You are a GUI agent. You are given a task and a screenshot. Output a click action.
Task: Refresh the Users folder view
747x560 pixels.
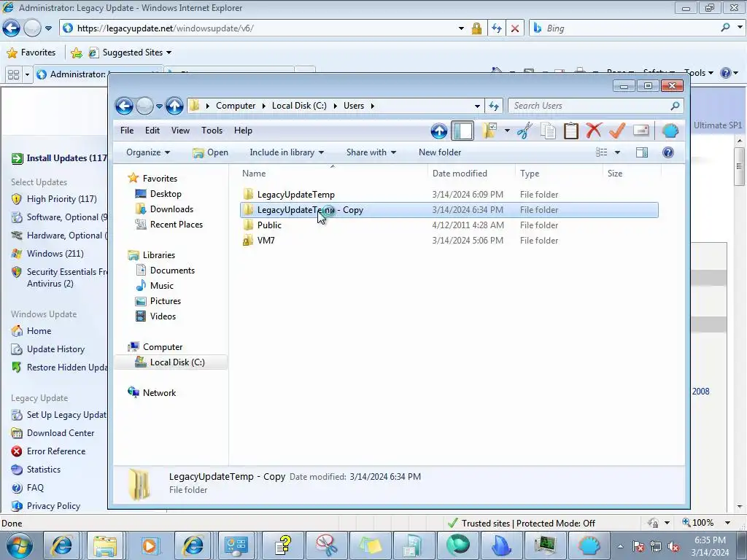point(494,106)
